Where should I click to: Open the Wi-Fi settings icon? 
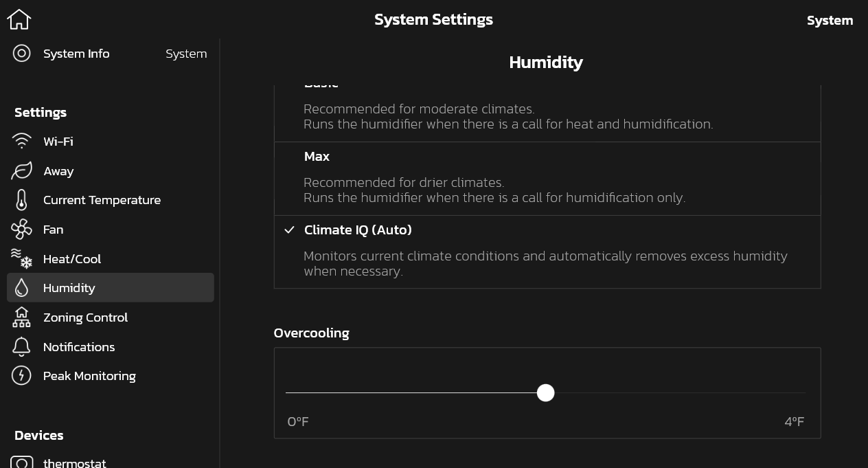coord(22,142)
